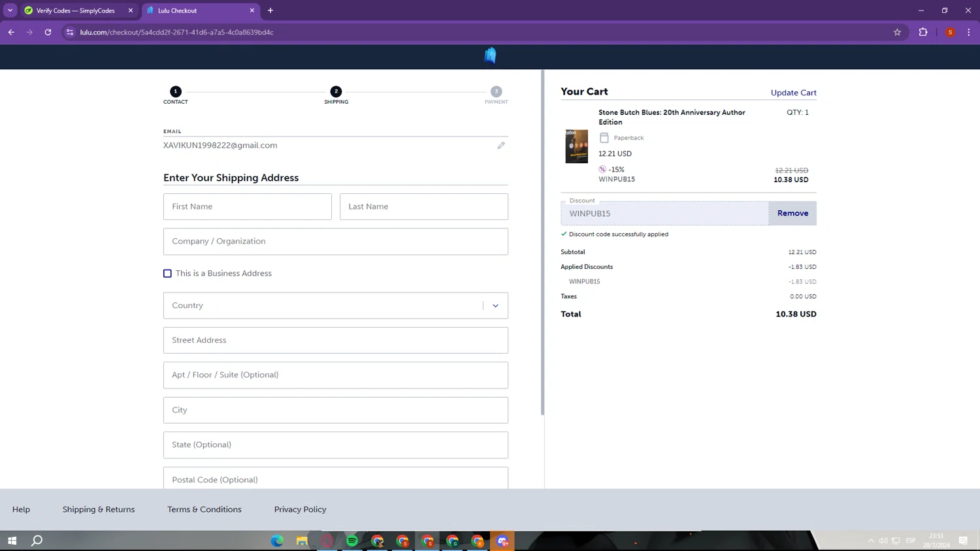980x551 pixels.
Task: Open Microsoft Edge from the taskbar
Action: [x=277, y=541]
